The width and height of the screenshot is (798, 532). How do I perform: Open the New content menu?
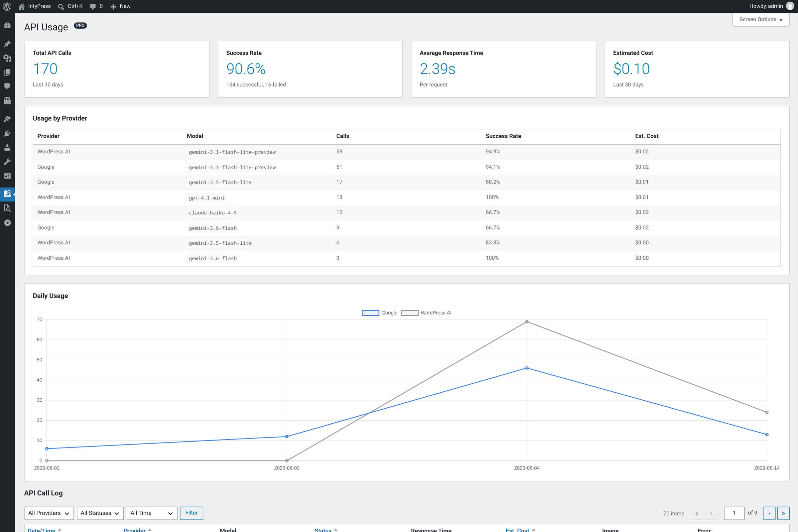(120, 6)
